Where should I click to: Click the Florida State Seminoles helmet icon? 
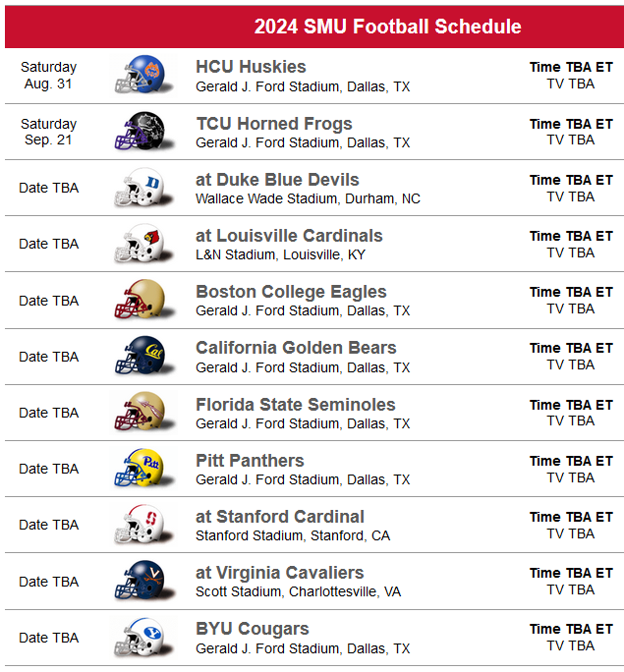(143, 412)
